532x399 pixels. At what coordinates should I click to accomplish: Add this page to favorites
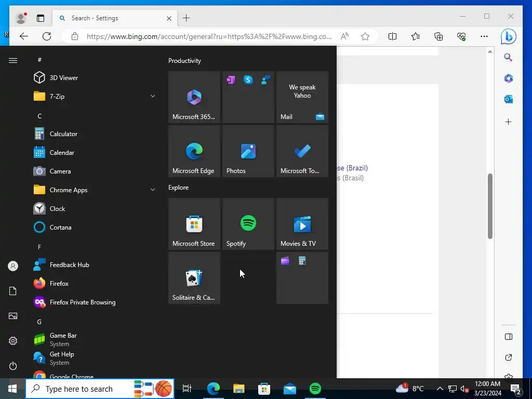point(365,36)
